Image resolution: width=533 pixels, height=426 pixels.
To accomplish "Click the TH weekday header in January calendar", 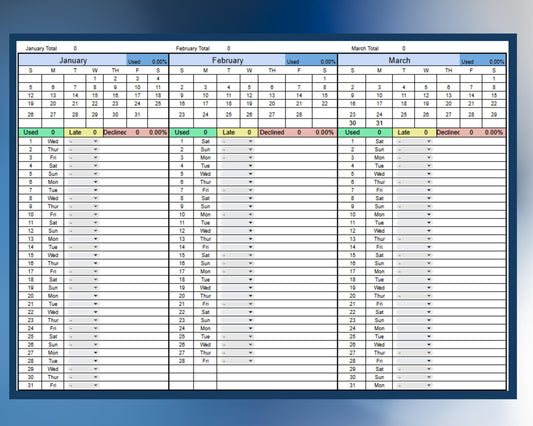I will (115, 70).
